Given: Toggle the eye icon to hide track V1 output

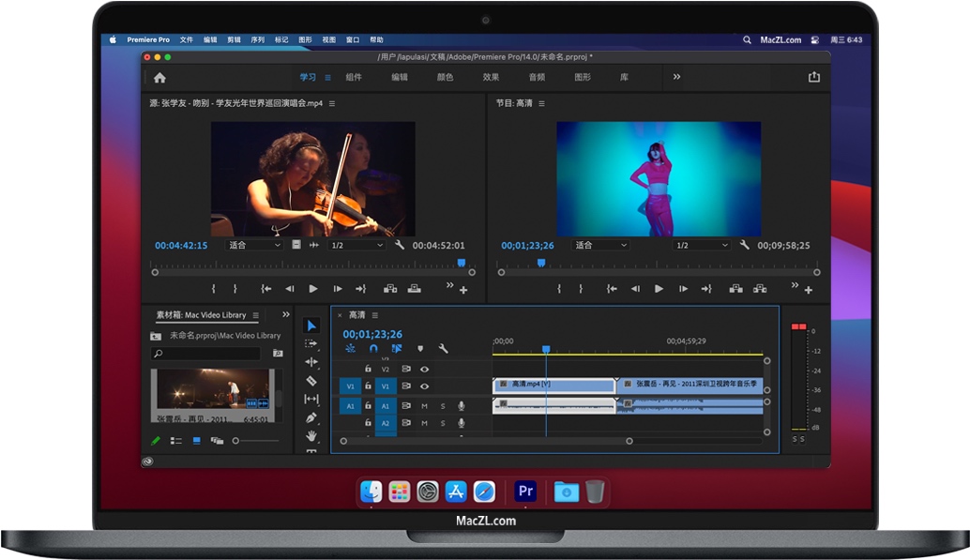Looking at the screenshot, I should [x=424, y=386].
